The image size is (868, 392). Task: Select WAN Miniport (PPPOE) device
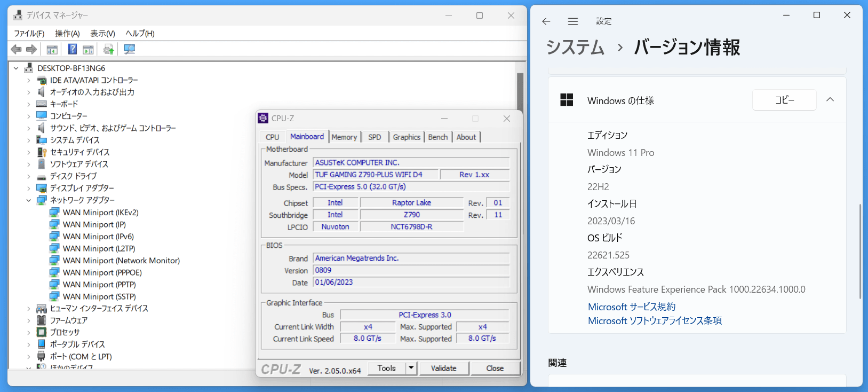[x=102, y=272]
